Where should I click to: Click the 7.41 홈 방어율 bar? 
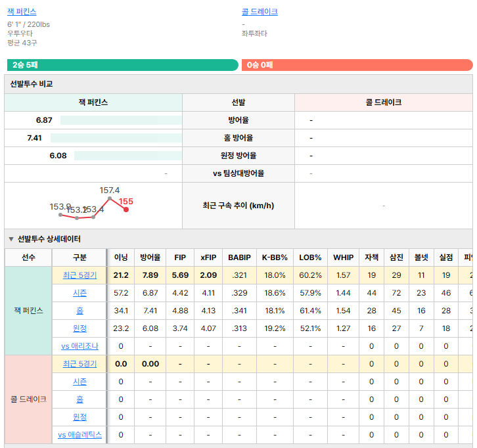point(116,138)
